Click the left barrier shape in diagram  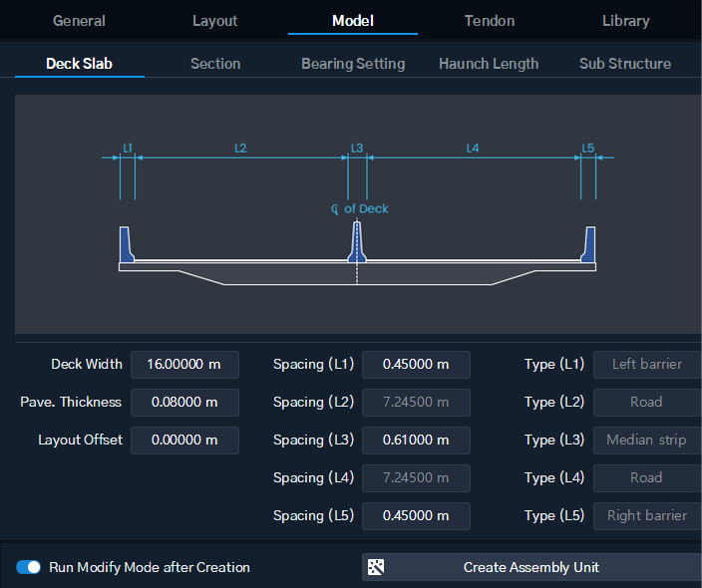(127, 244)
